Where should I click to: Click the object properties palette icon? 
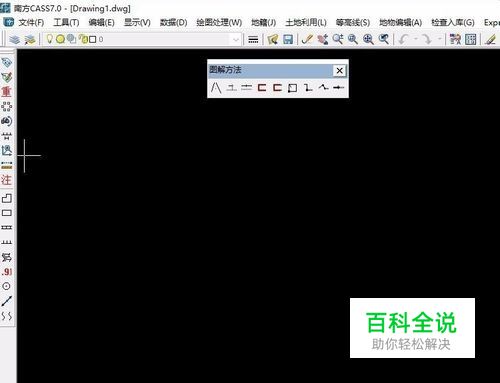coord(455,39)
